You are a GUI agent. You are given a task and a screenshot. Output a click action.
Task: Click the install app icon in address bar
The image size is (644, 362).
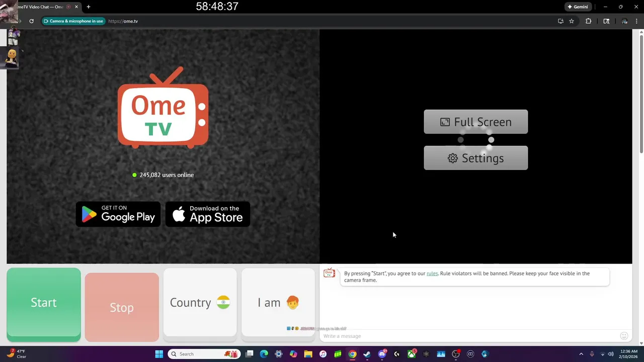[560, 21]
